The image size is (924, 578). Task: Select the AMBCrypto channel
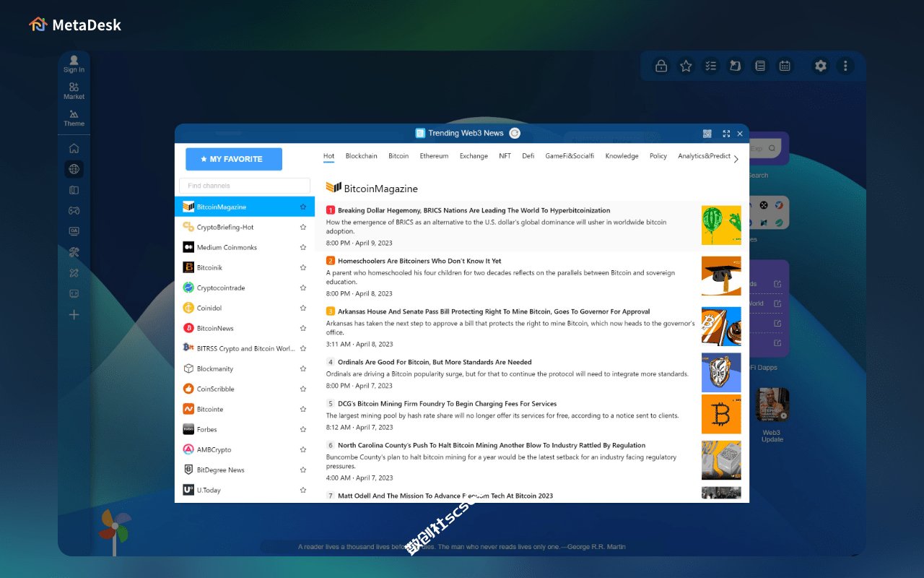click(245, 449)
